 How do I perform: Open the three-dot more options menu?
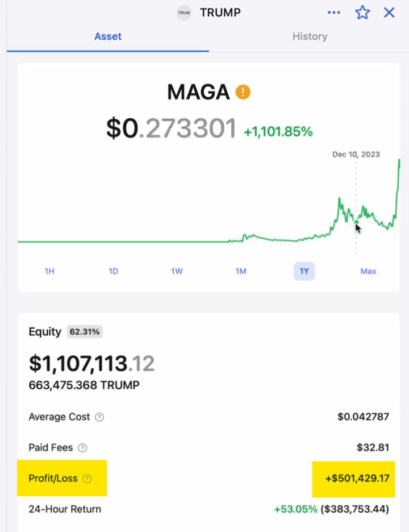click(333, 13)
